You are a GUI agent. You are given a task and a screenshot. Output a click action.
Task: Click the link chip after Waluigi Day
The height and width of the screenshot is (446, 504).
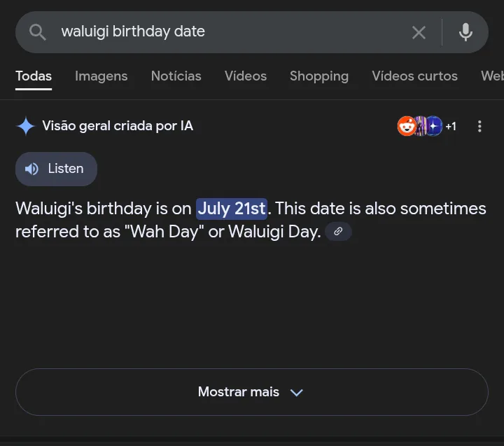click(x=338, y=231)
